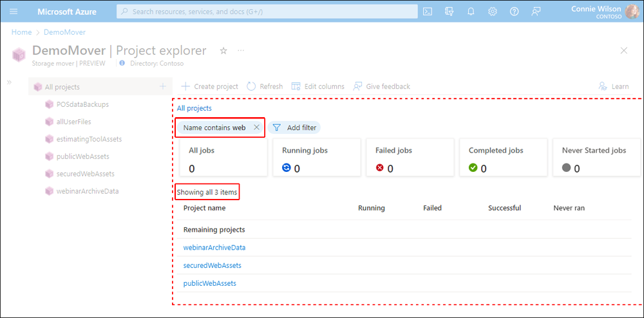Select publicWebAssets in the project tree
The height and width of the screenshot is (318, 644).
point(83,156)
